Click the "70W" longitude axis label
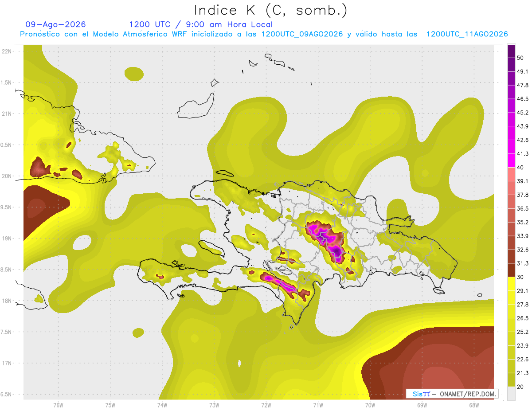The image size is (532, 411). coord(370,405)
